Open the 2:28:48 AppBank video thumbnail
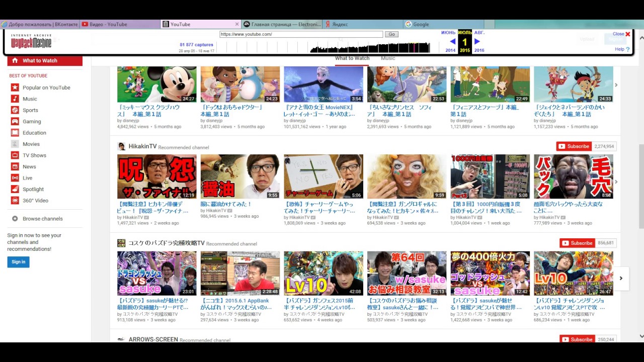Screen dimensions: 644x362 [240, 274]
